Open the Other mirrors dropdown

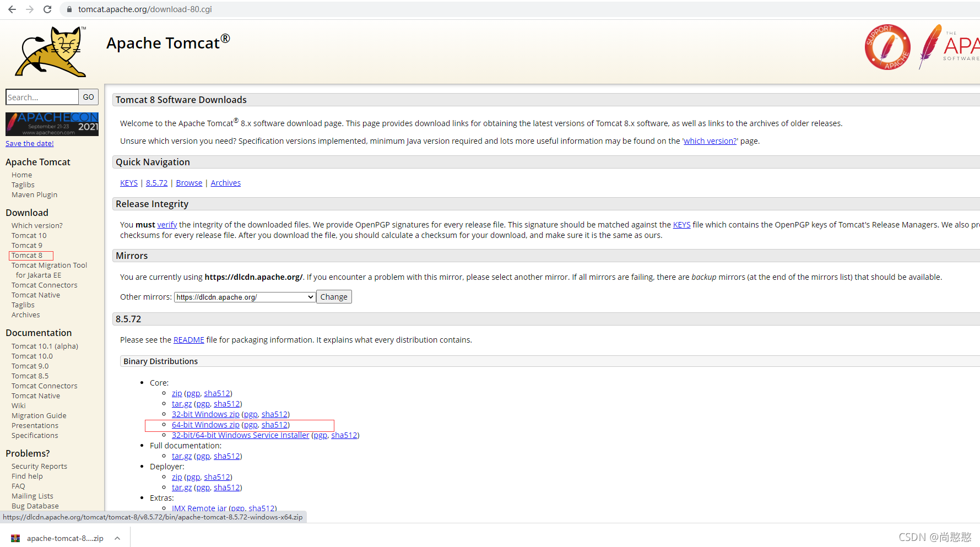[x=245, y=297]
